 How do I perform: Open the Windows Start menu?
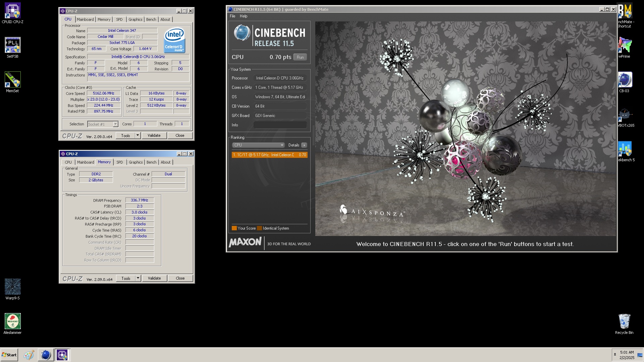point(9,355)
